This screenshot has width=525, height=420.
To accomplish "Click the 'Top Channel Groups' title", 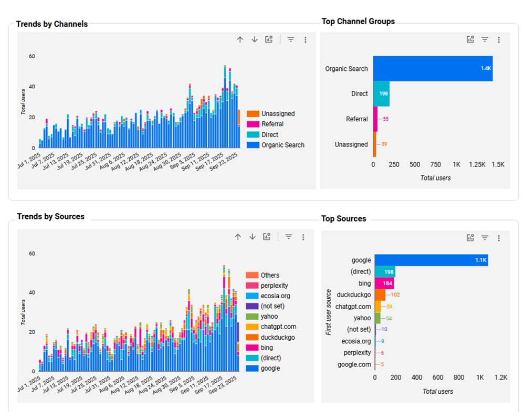I will click(358, 22).
